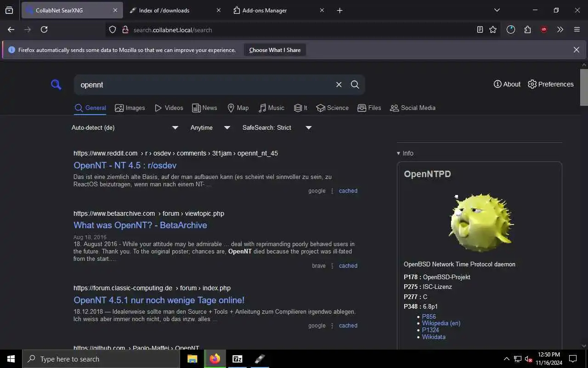Reload the current page
The width and height of the screenshot is (588, 368).
pyautogui.click(x=44, y=29)
